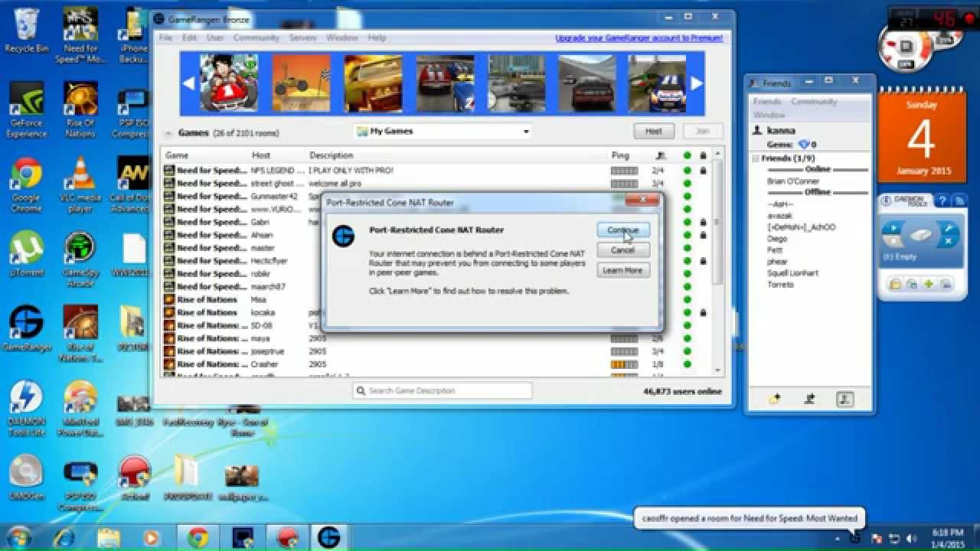The image size is (980, 551).
Task: Open the My Games filter dropdown
Action: [x=443, y=131]
